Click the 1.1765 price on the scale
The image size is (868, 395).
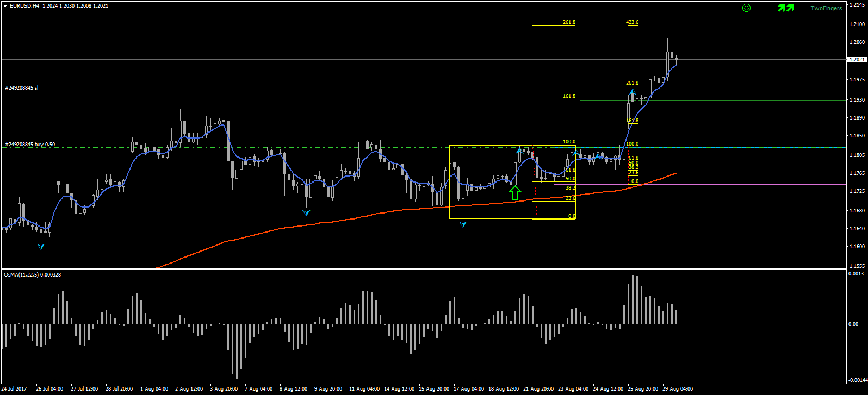(857, 173)
